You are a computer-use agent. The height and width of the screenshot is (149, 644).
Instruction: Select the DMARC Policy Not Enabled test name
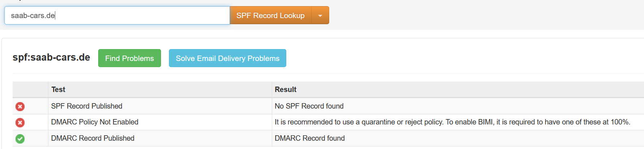pos(95,122)
